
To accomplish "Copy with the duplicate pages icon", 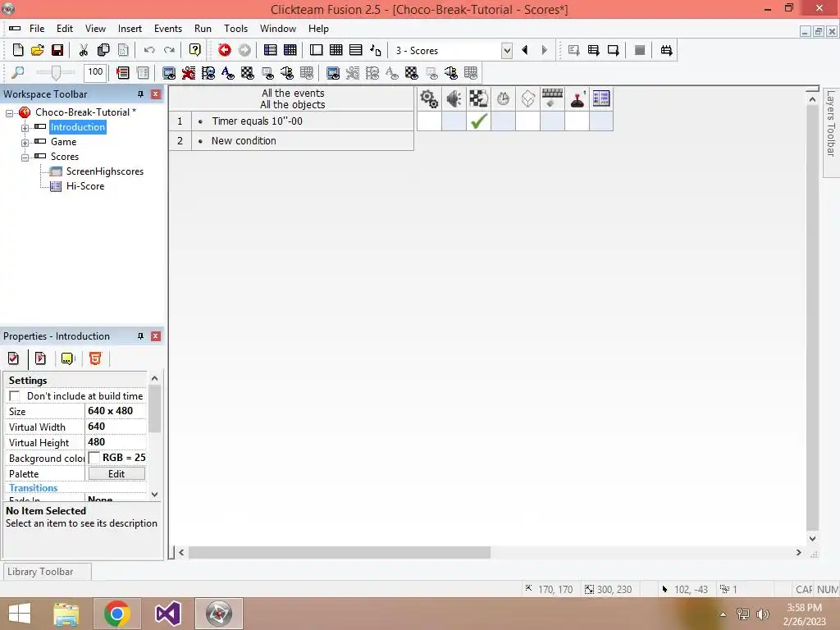I will [103, 50].
